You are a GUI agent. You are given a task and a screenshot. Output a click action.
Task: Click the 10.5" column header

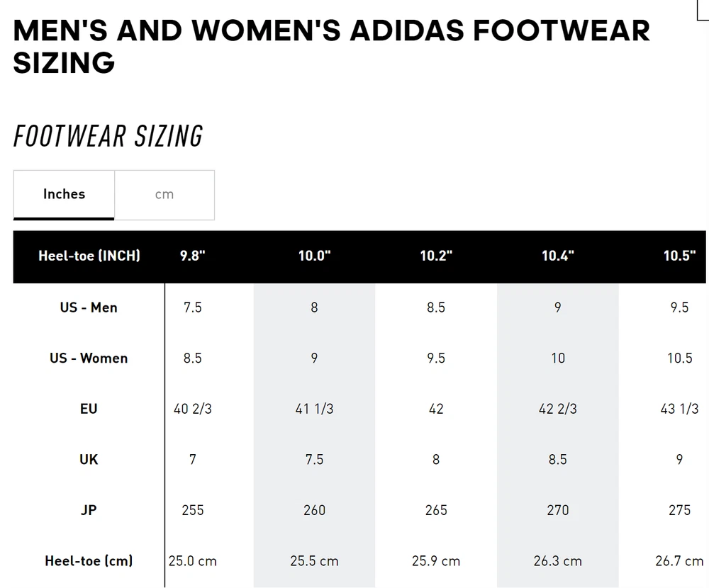coord(679,256)
